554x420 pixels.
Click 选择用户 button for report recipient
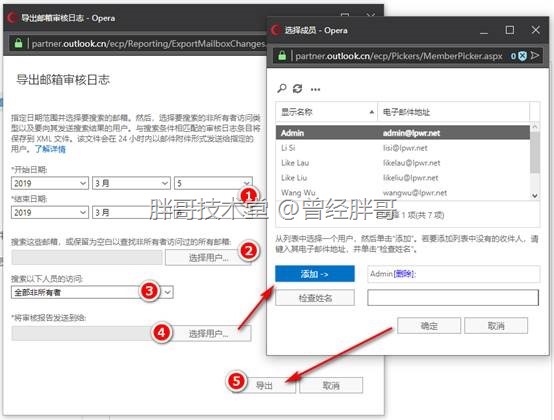coord(208,333)
